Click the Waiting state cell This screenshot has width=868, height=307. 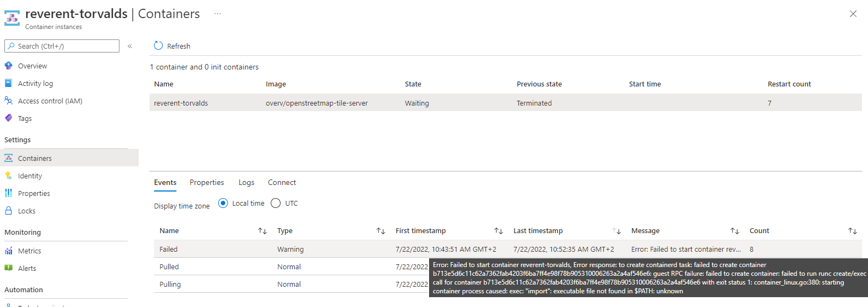[417, 103]
